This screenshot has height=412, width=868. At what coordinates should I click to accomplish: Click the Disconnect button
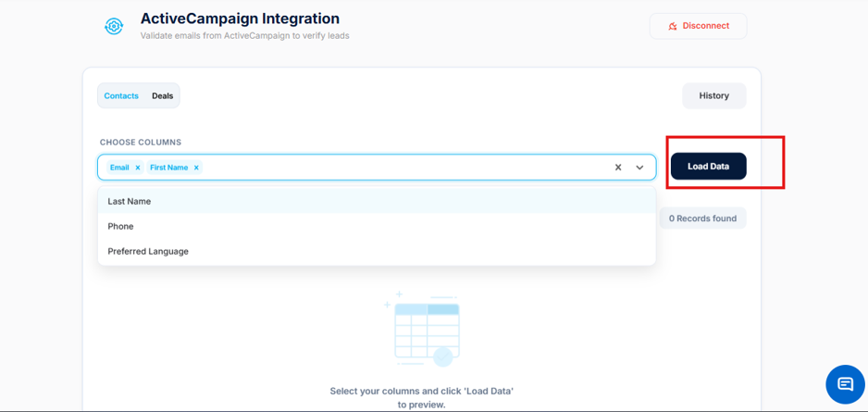pyautogui.click(x=698, y=26)
